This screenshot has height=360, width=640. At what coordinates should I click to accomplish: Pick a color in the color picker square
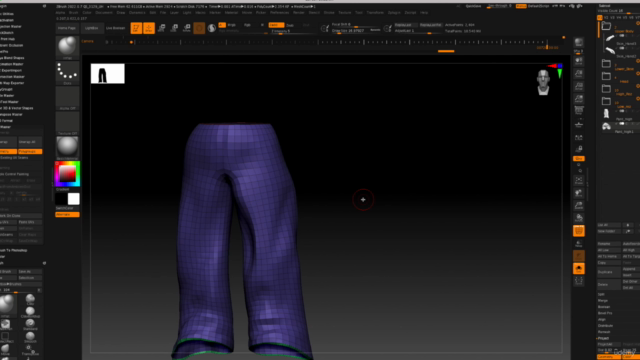pyautogui.click(x=67, y=174)
